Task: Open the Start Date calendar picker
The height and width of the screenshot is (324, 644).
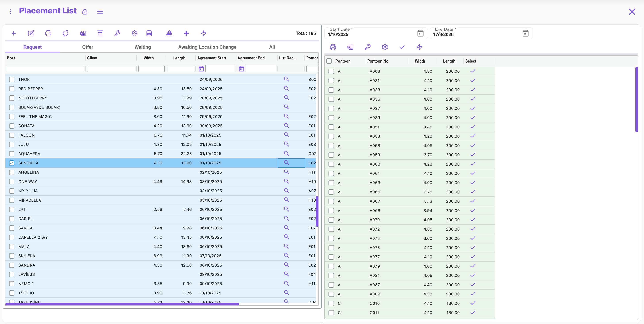Action: click(x=420, y=33)
